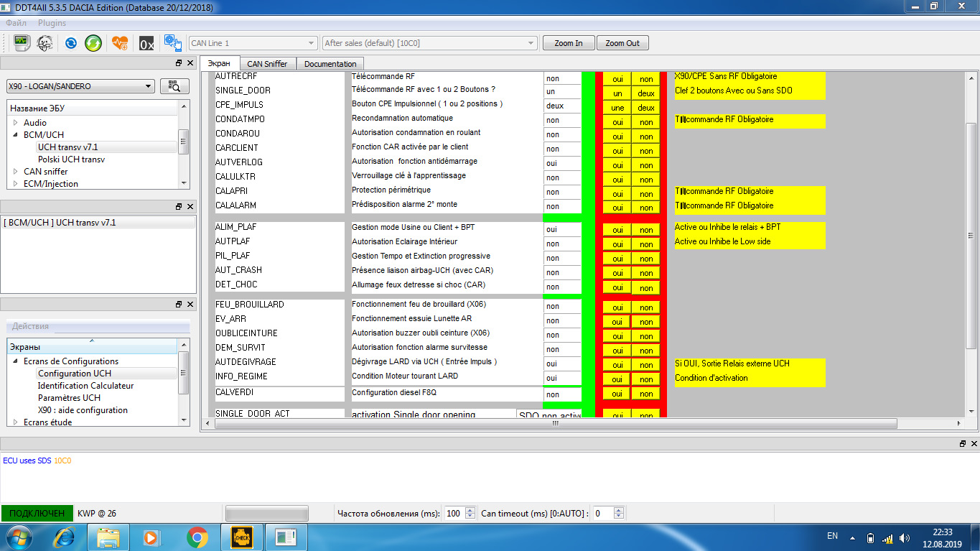Switch to the Экран tab

coord(219,63)
